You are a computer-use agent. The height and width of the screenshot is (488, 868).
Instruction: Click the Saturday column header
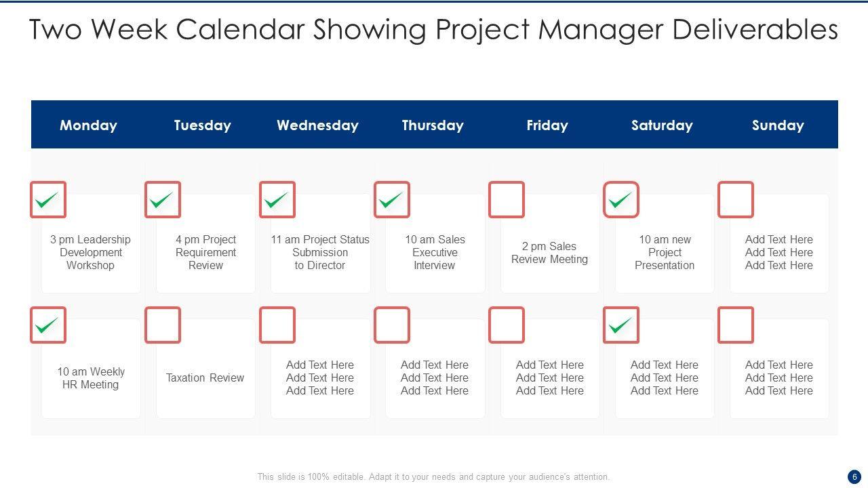pyautogui.click(x=662, y=125)
